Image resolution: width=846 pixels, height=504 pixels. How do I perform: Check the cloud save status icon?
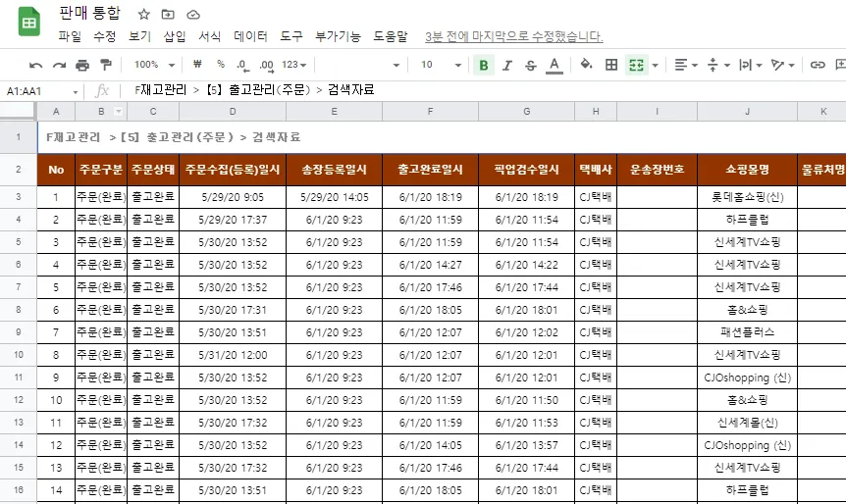[x=193, y=15]
